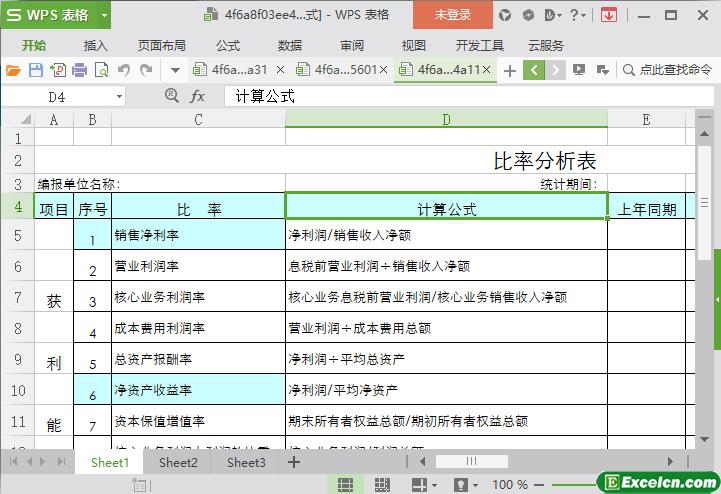Switch to Sheet3 tab
The image size is (721, 494).
point(246,462)
